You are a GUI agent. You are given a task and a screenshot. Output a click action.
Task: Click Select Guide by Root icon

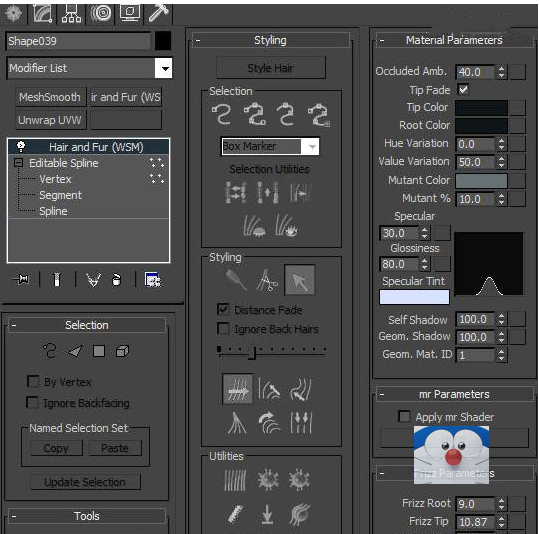tap(319, 115)
